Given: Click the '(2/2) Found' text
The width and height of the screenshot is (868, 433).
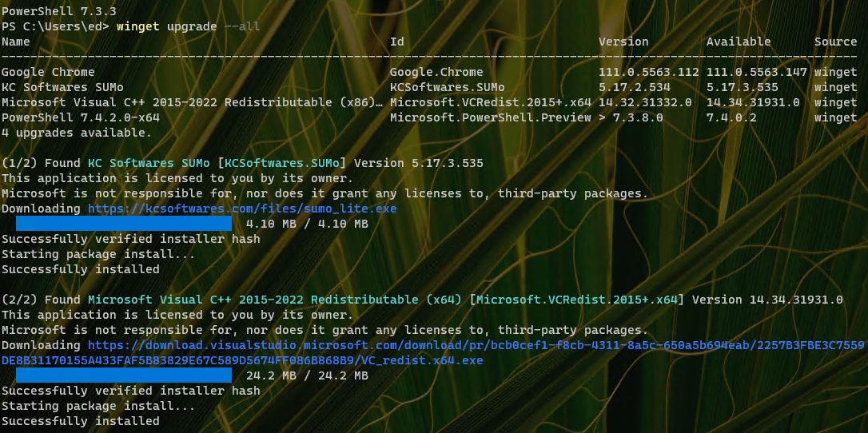Looking at the screenshot, I should pos(42,300).
